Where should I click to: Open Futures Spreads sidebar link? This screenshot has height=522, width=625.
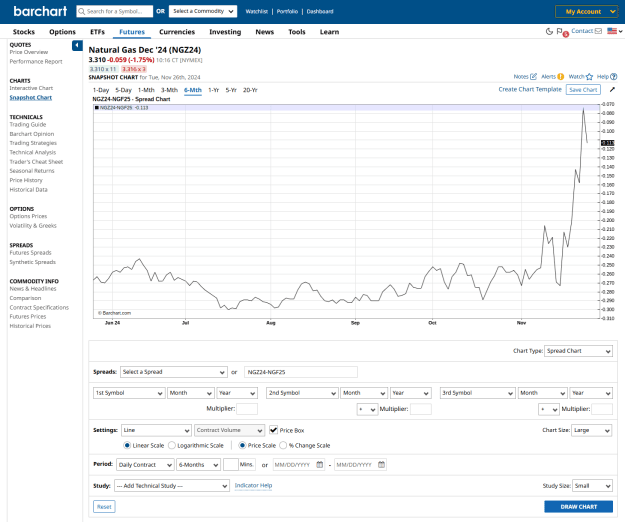point(31,253)
